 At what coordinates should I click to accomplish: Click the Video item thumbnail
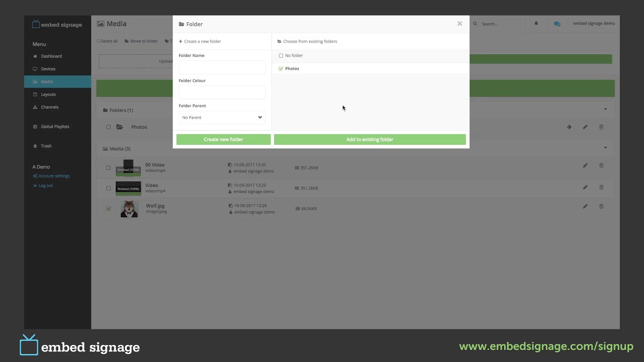click(x=128, y=188)
